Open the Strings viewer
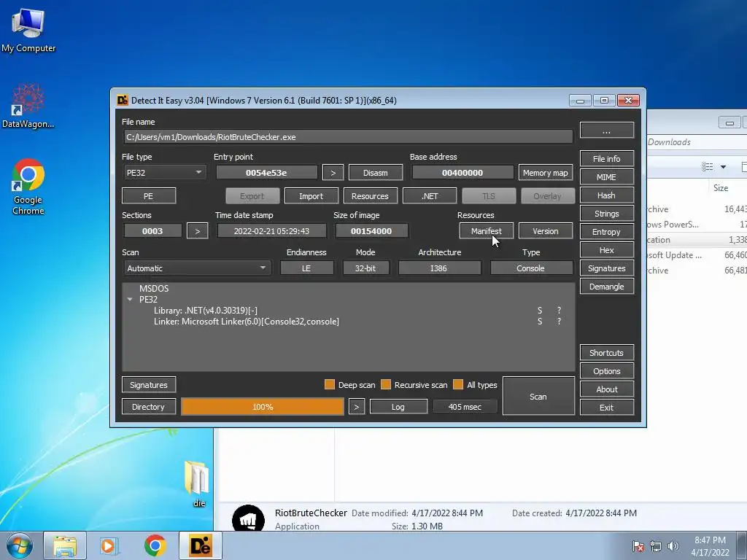Screen dimensions: 747x560 pyautogui.click(x=606, y=214)
